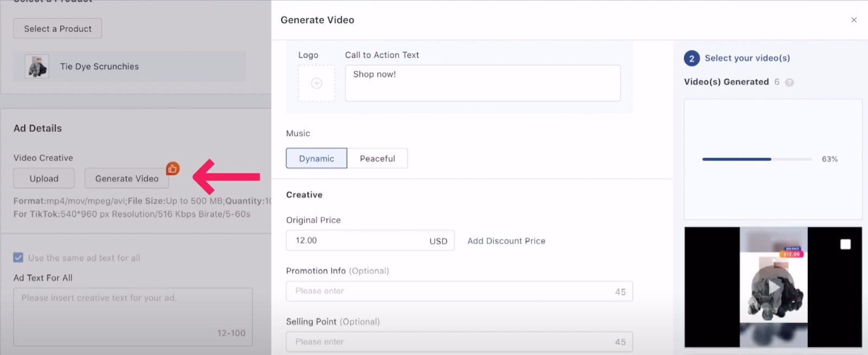The width and height of the screenshot is (868, 355).
Task: Click the Selling Point input field
Action: pos(450,342)
